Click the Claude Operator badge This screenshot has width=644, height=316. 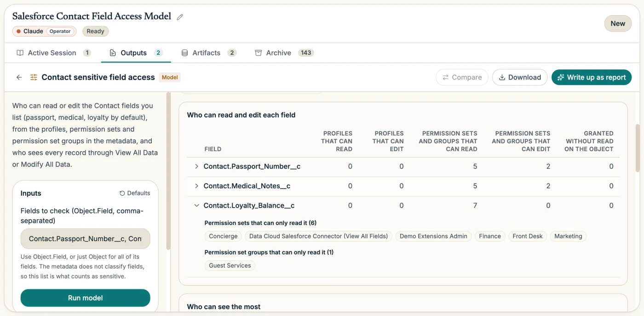pos(44,31)
